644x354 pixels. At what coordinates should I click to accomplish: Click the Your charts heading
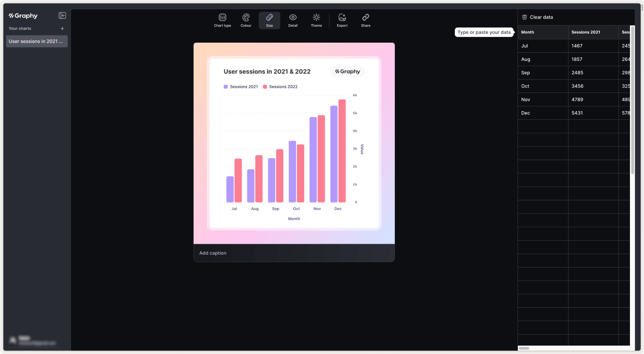point(20,29)
